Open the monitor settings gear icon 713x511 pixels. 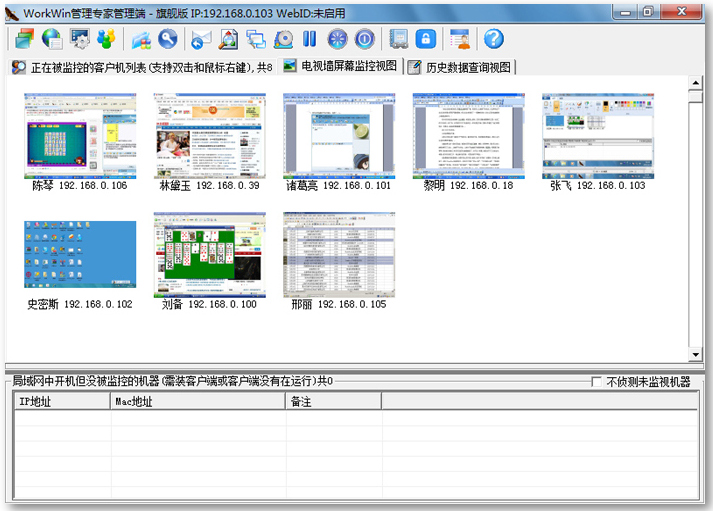pyautogui.click(x=80, y=39)
